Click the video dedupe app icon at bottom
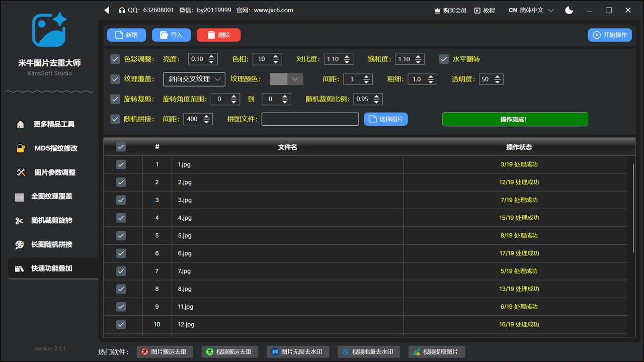644x362 pixels. pyautogui.click(x=210, y=352)
